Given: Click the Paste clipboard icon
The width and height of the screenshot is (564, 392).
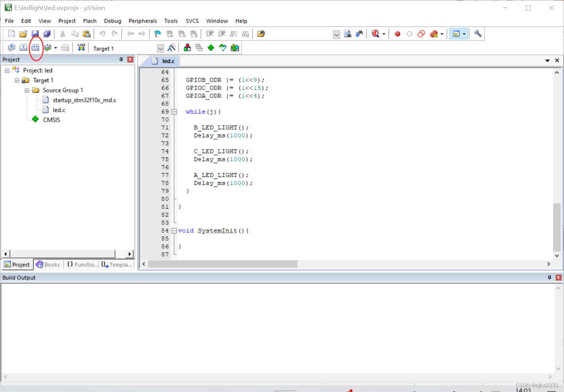Looking at the screenshot, I should pyautogui.click(x=86, y=34).
